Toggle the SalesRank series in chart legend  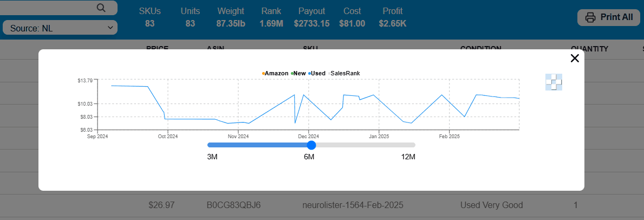point(344,73)
